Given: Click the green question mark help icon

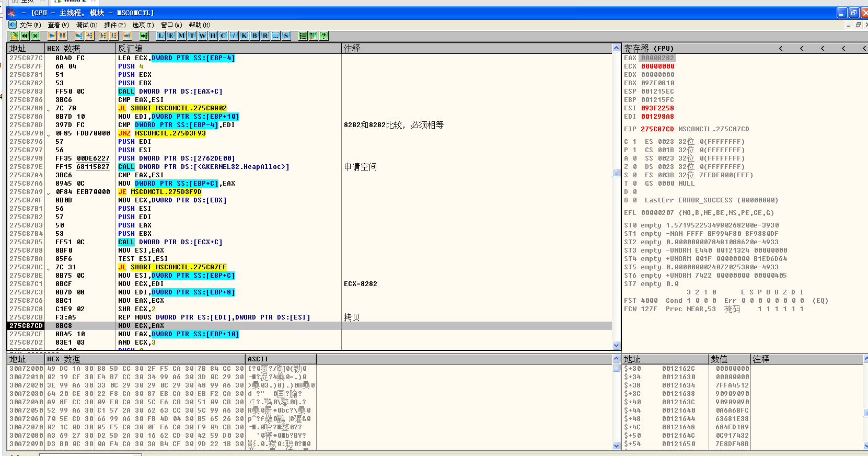Looking at the screenshot, I should click(x=324, y=36).
